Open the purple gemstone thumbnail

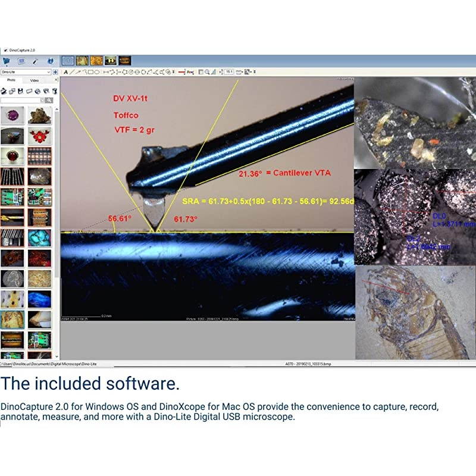point(12,115)
